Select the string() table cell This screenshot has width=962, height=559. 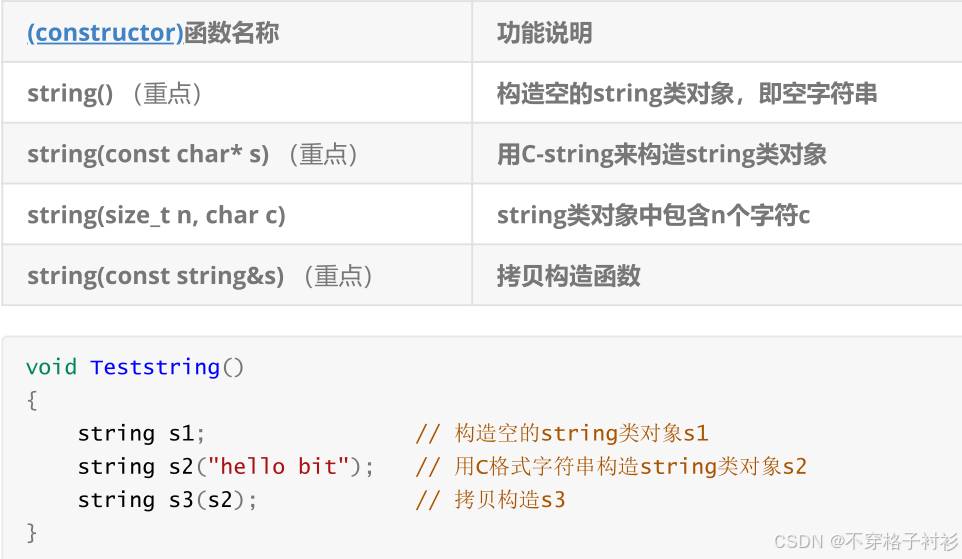point(237,93)
